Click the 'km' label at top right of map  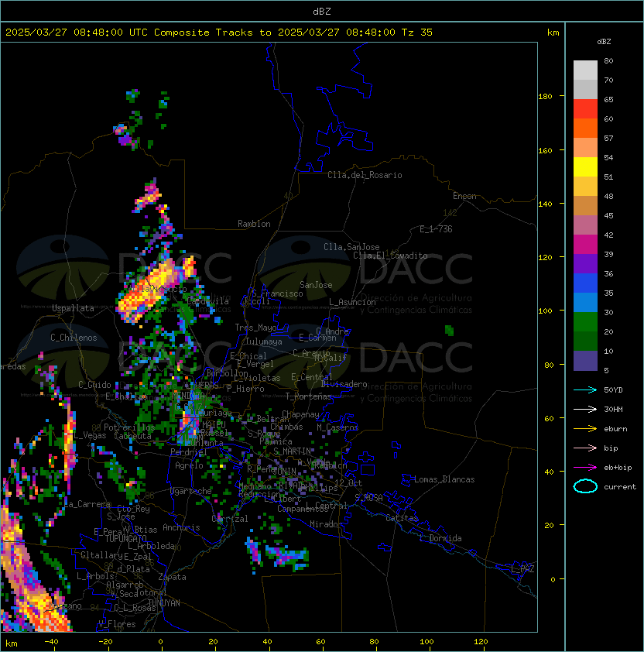point(553,33)
